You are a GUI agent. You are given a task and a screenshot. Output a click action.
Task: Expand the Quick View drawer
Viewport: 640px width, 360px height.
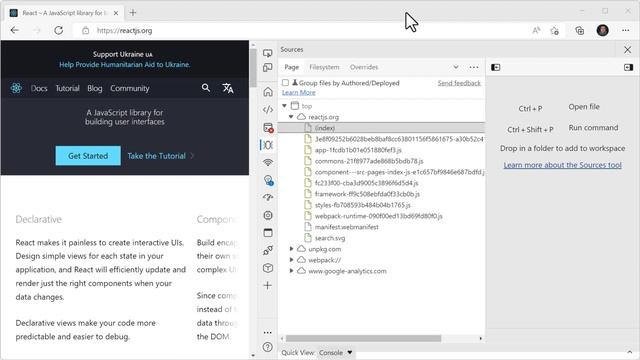tap(629, 352)
